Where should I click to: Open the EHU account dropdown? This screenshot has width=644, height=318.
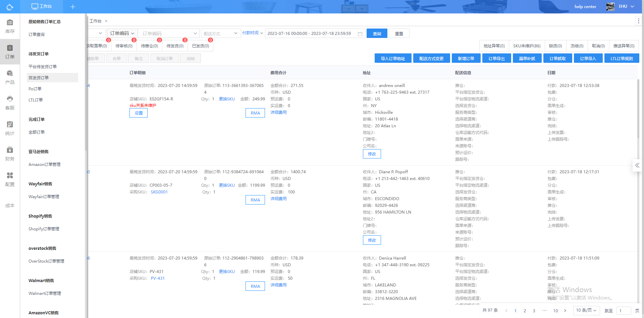pos(626,6)
